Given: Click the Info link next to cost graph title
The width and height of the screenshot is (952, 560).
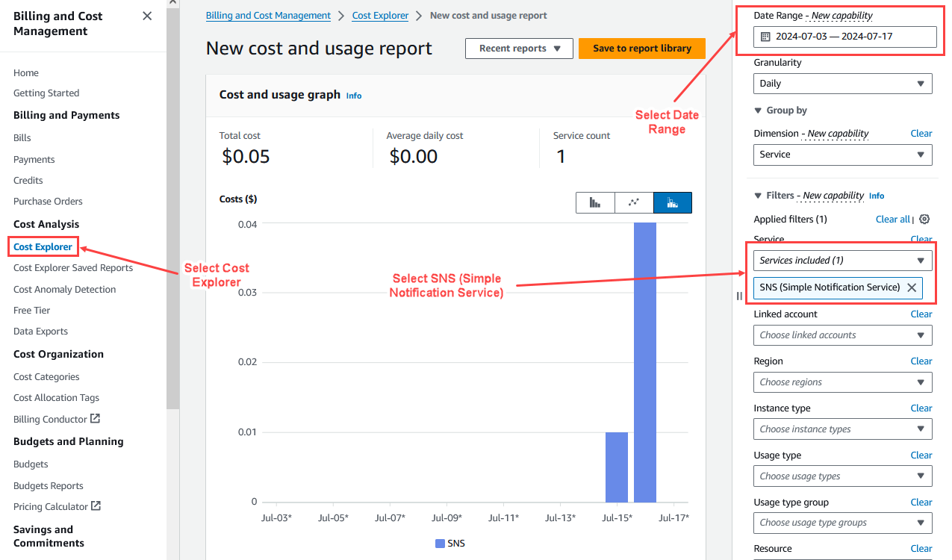Looking at the screenshot, I should [x=353, y=96].
